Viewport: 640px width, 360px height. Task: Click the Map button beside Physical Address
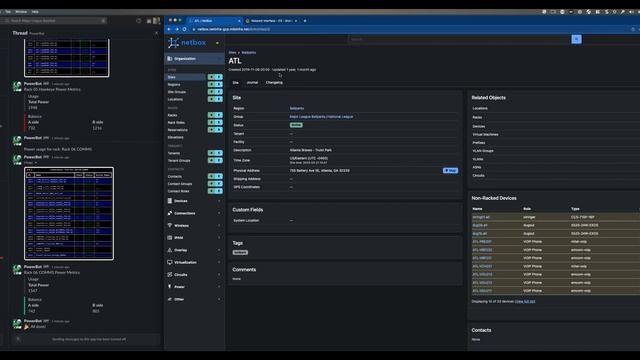(450, 171)
